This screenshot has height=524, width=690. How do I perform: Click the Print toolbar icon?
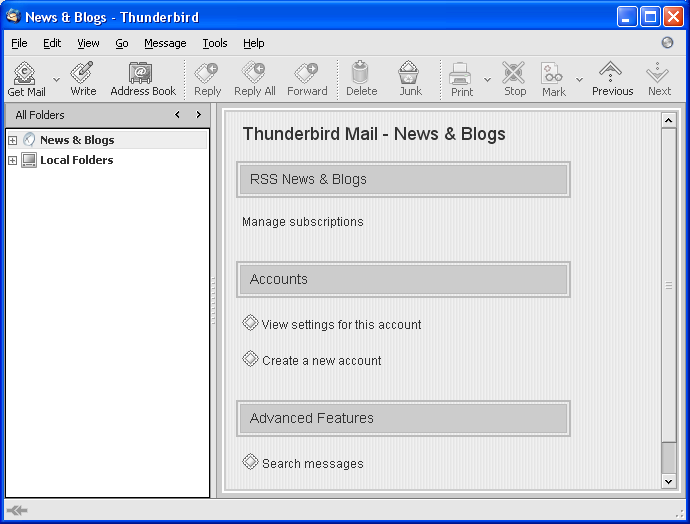[x=460, y=73]
